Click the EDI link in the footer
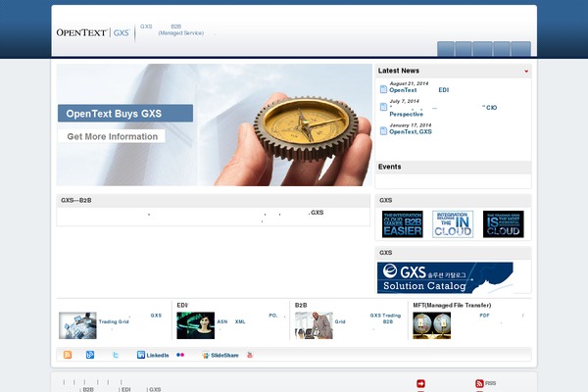588x392 pixels. point(126,389)
